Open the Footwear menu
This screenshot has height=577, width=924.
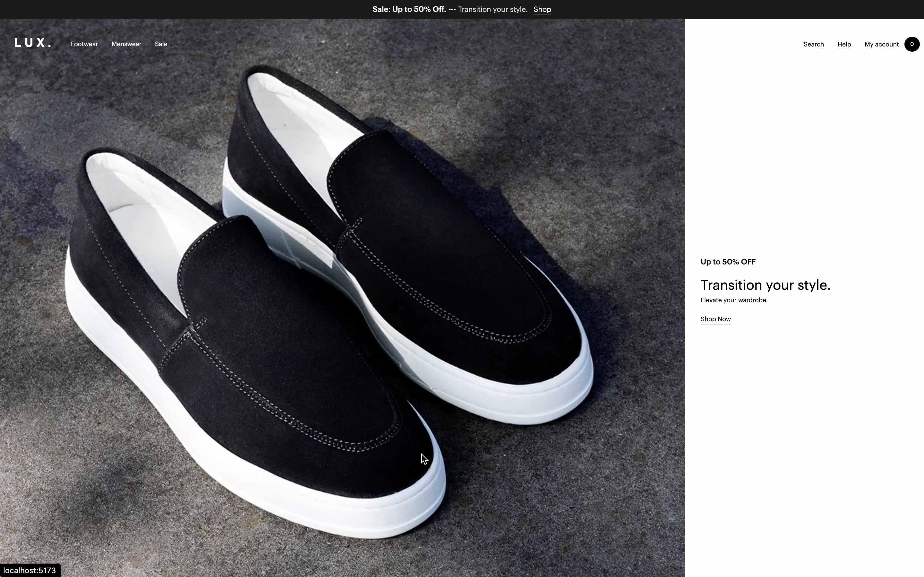click(x=84, y=44)
